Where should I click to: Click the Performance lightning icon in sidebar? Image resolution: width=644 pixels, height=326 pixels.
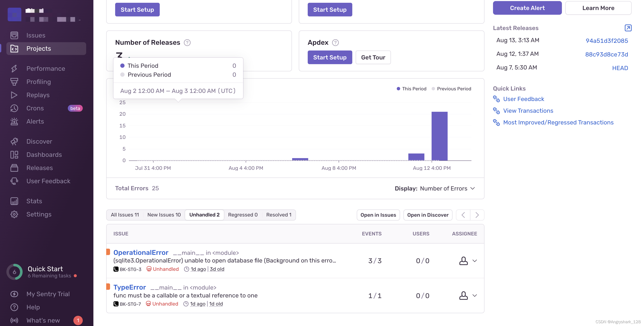click(14, 68)
